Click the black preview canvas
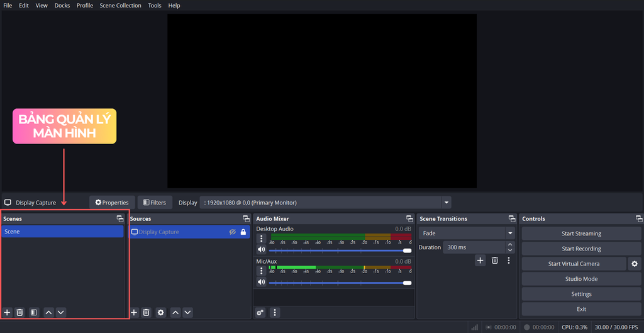Viewport: 644px width, 333px height. click(x=322, y=101)
